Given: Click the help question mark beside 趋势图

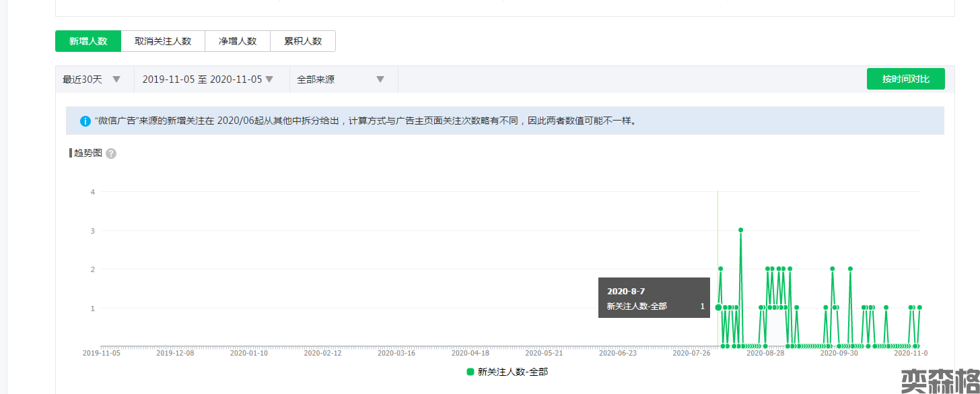Looking at the screenshot, I should tap(111, 154).
